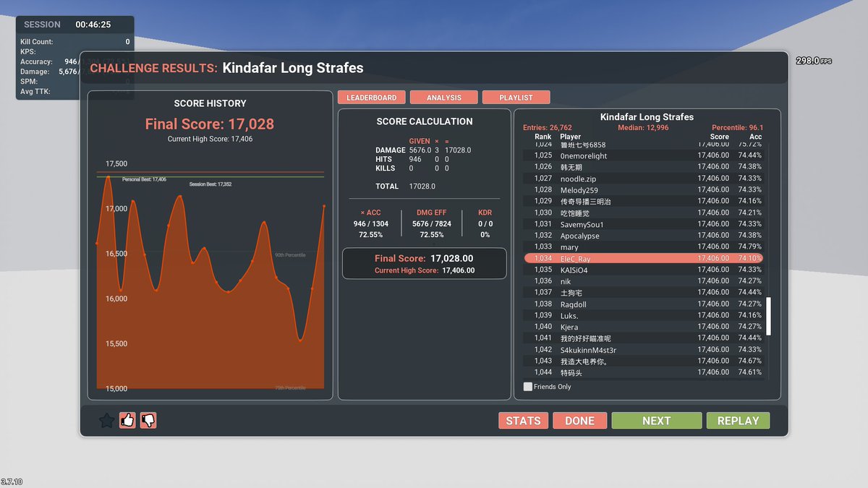868x488 pixels.
Task: Click the Player column header
Action: click(570, 137)
